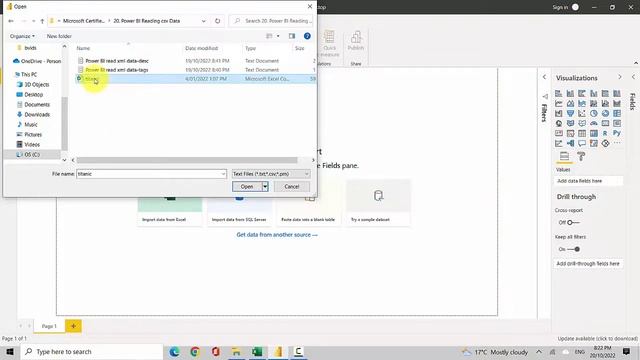Image resolution: width=640 pixels, height=360 pixels.
Task: Open Chrome from the taskbar
Action: click(195, 351)
